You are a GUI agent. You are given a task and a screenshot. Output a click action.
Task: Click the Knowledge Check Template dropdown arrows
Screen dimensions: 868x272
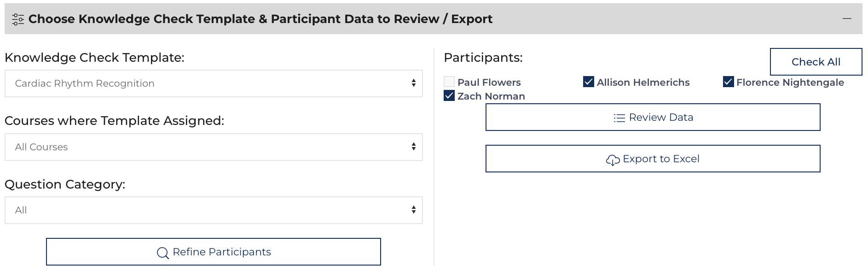point(414,83)
